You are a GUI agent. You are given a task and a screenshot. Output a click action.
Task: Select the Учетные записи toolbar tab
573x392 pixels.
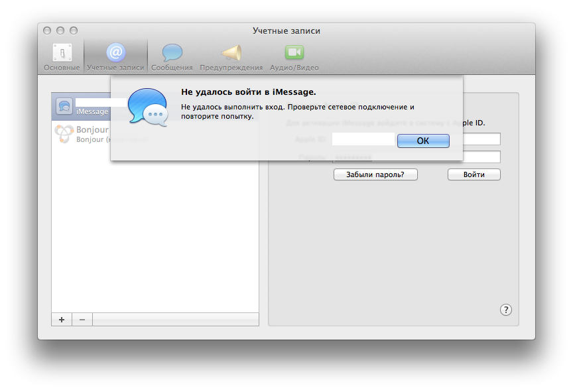tap(115, 57)
